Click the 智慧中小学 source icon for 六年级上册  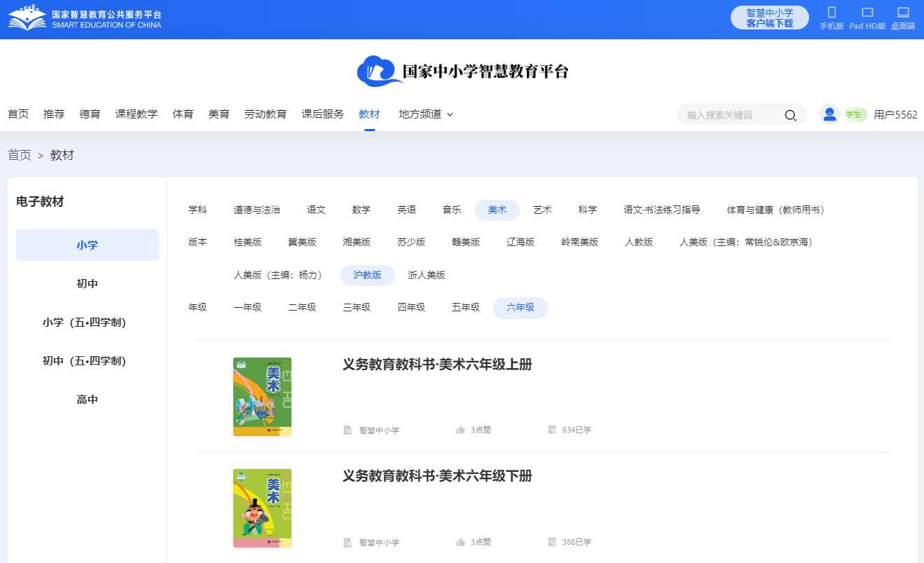pos(347,430)
